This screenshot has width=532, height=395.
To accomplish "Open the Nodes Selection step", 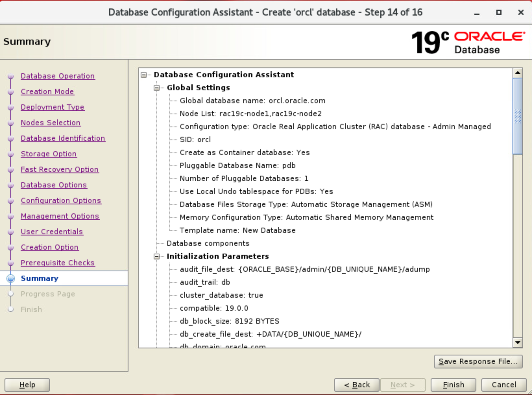I will (51, 123).
